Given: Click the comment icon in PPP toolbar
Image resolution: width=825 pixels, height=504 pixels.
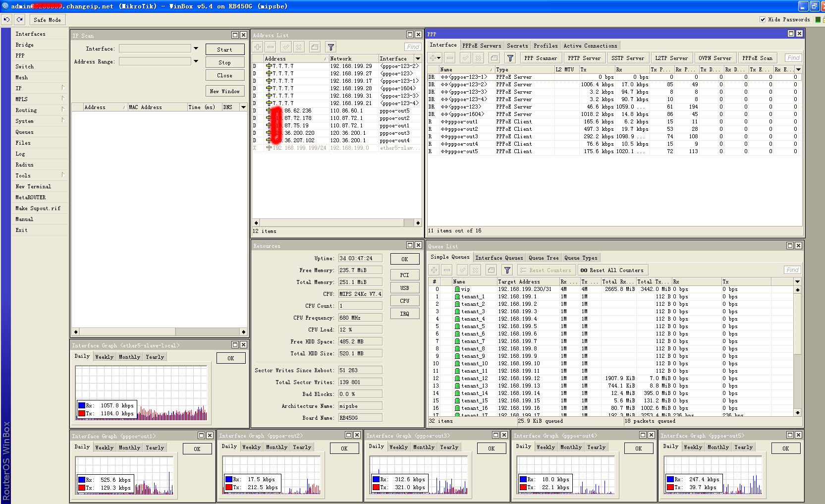Looking at the screenshot, I should pos(494,58).
